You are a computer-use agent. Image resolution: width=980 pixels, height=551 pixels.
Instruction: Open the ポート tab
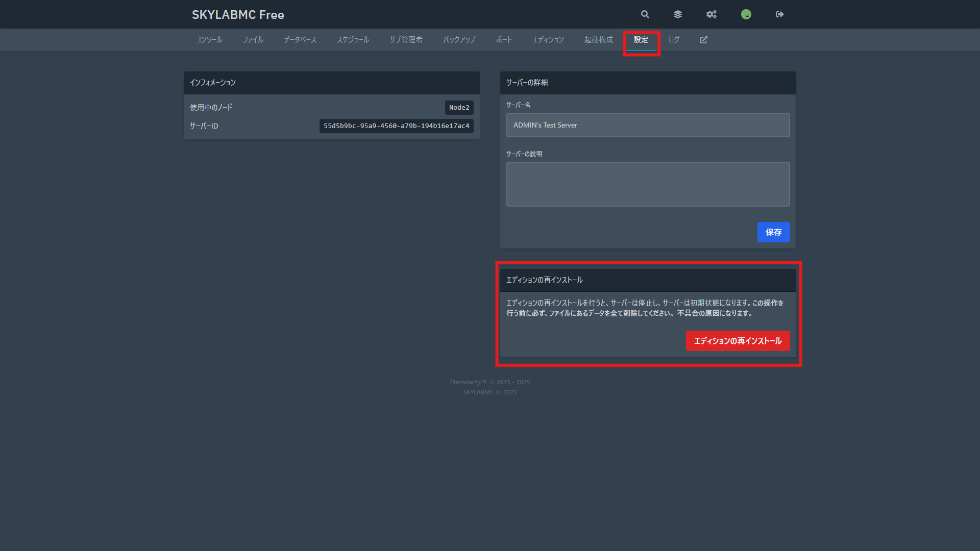(504, 40)
